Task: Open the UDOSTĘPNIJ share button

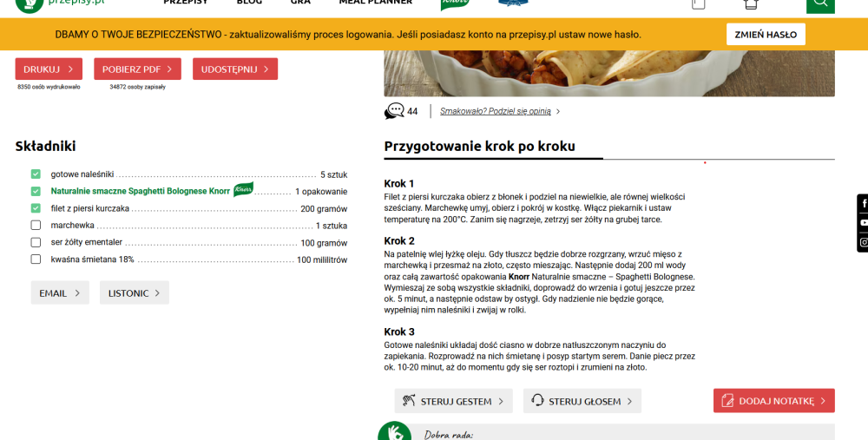Action: coord(235,69)
